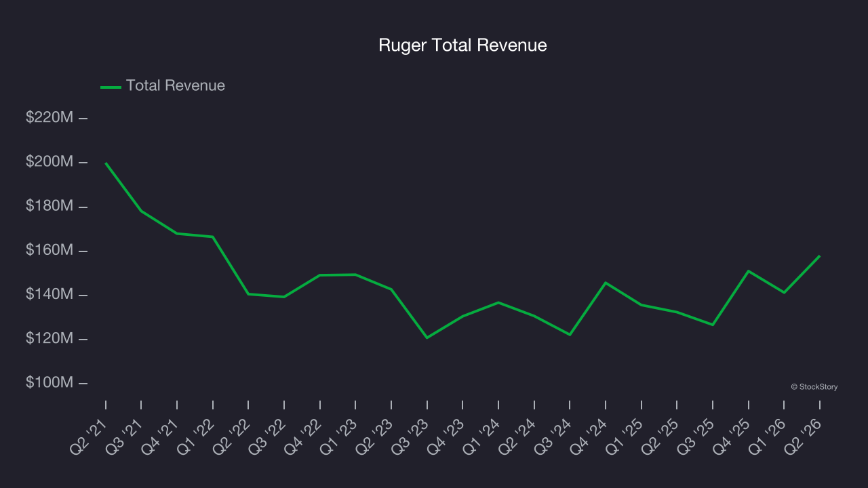The width and height of the screenshot is (868, 488).
Task: Select the "Q1 '24" x-axis label
Action: [x=483, y=435]
